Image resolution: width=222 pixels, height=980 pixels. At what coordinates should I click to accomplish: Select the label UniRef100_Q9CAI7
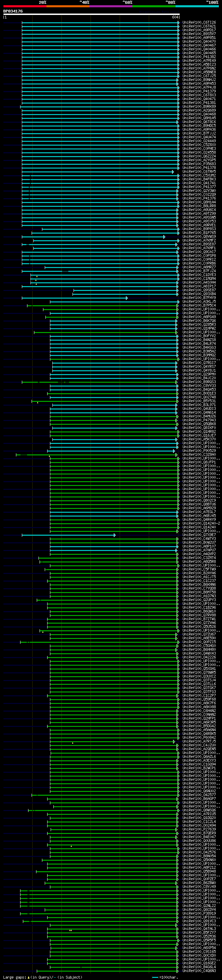point(199,252)
